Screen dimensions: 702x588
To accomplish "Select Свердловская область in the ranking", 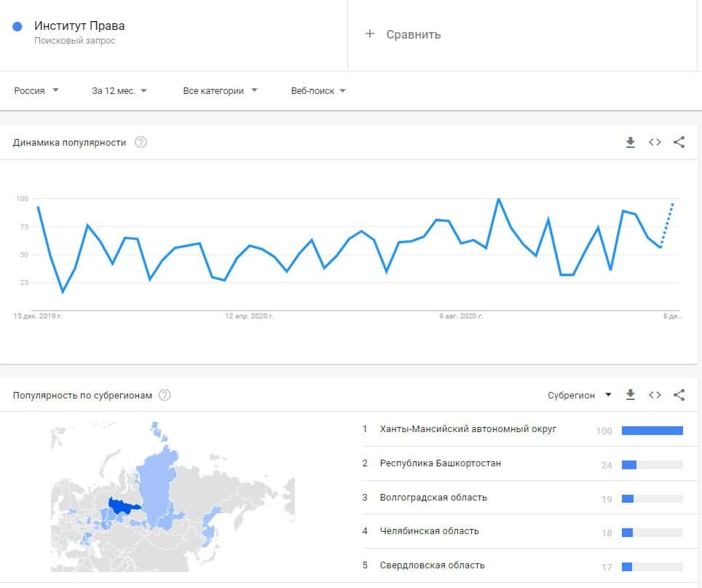I will pyautogui.click(x=432, y=565).
